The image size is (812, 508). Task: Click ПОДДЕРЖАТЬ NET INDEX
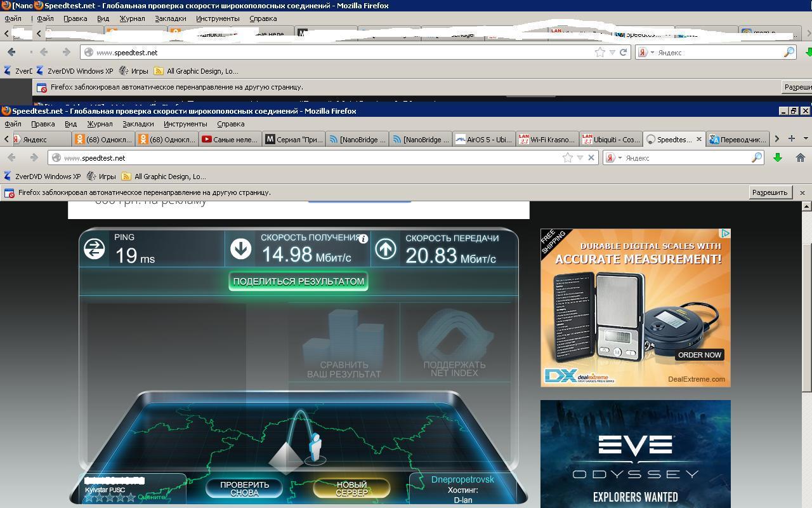pos(454,344)
